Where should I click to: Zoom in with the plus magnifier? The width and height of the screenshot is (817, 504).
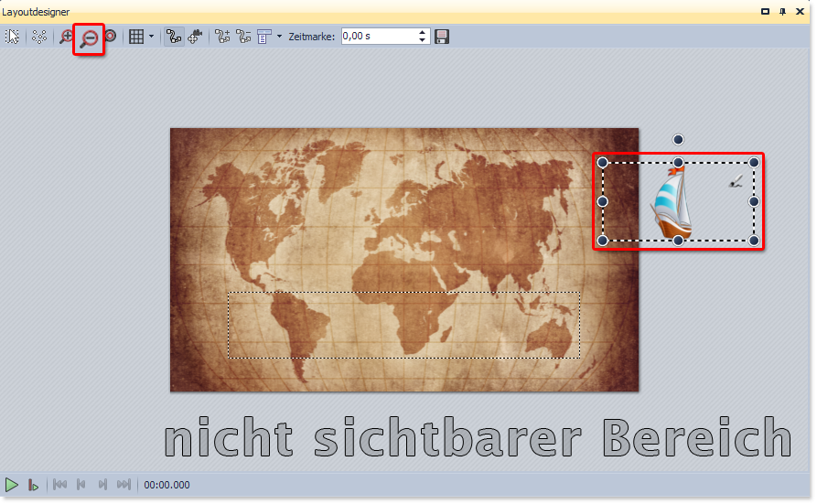coord(66,37)
